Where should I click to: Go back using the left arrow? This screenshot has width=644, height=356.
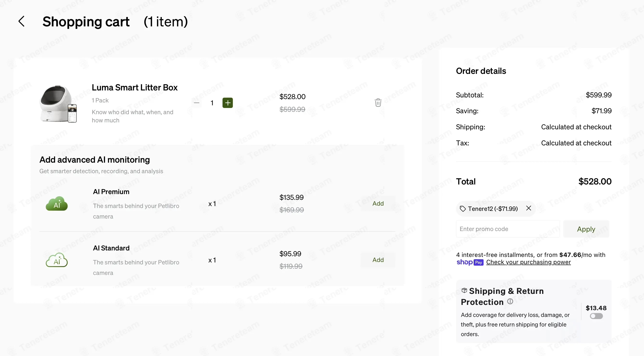click(21, 21)
